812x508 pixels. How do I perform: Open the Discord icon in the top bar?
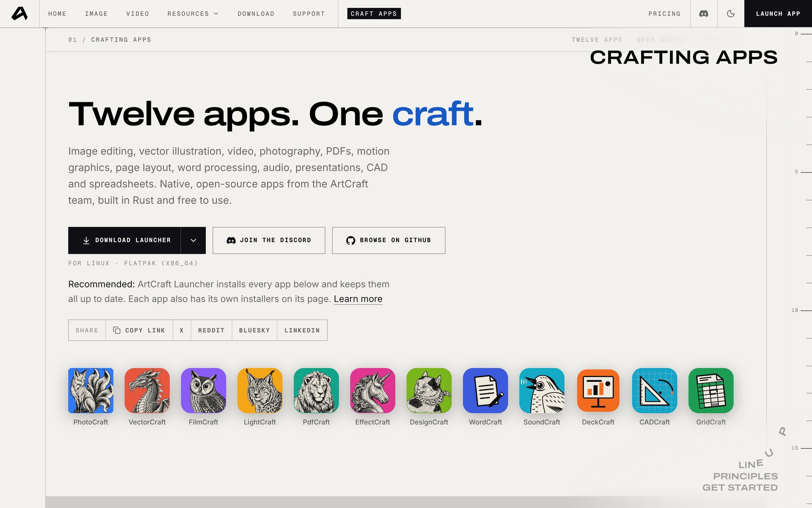coord(703,14)
